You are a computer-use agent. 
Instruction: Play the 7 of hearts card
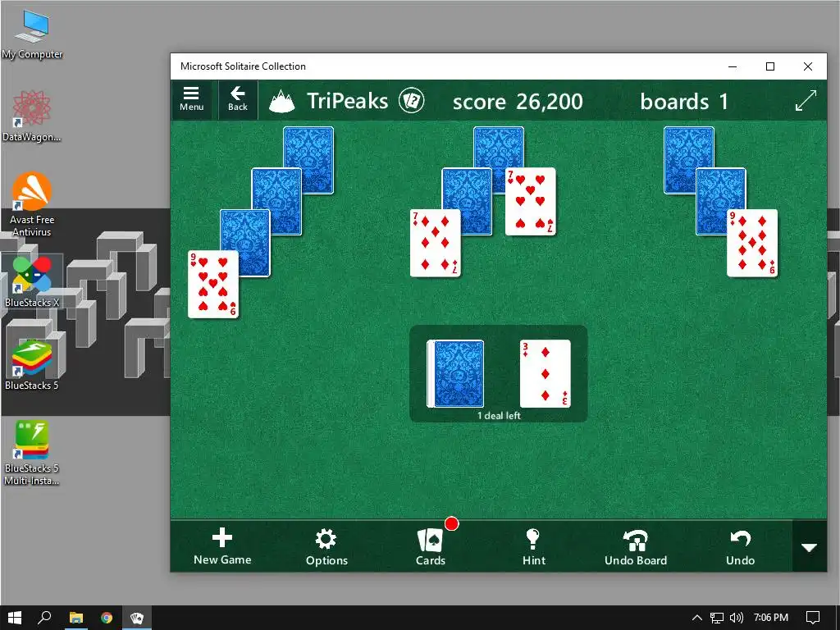(531, 202)
